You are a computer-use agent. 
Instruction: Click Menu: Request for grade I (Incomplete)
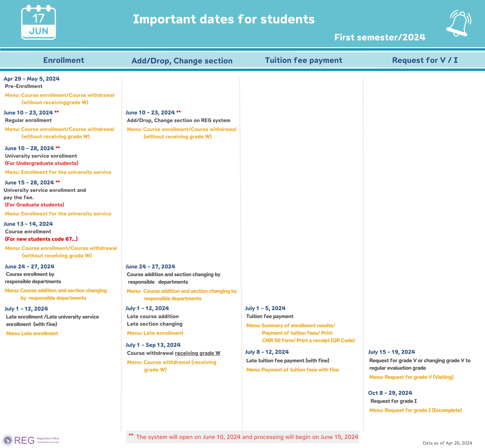[416, 410]
